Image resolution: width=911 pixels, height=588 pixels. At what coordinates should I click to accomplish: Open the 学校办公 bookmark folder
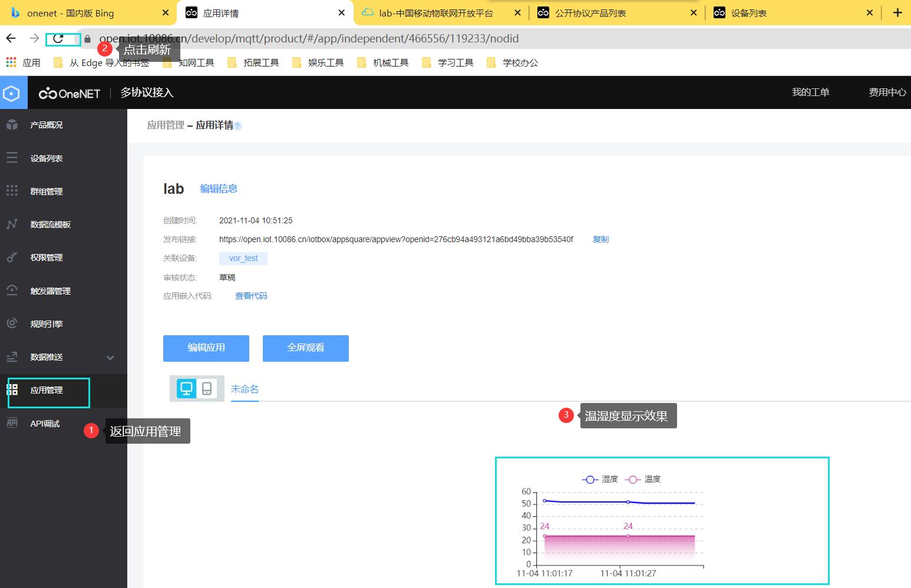pyautogui.click(x=513, y=62)
